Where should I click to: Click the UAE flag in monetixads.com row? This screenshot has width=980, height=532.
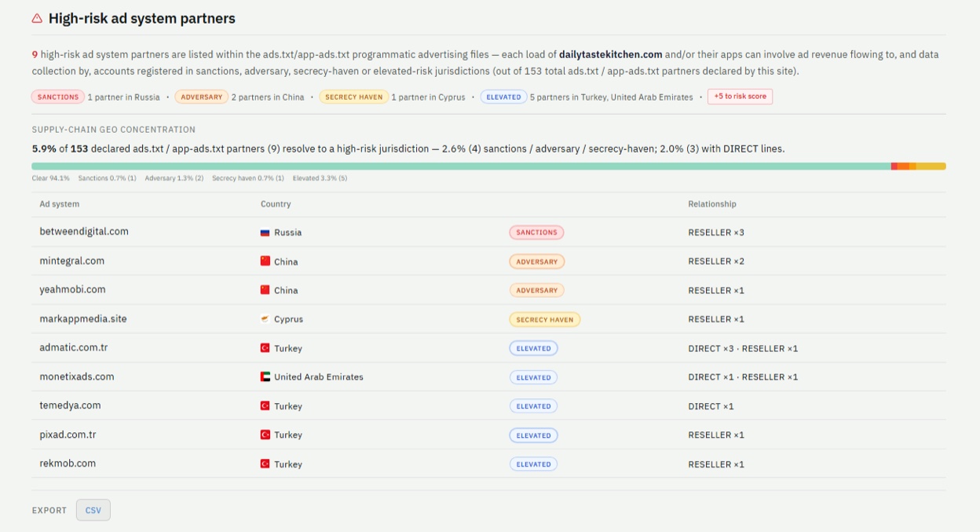tap(265, 377)
